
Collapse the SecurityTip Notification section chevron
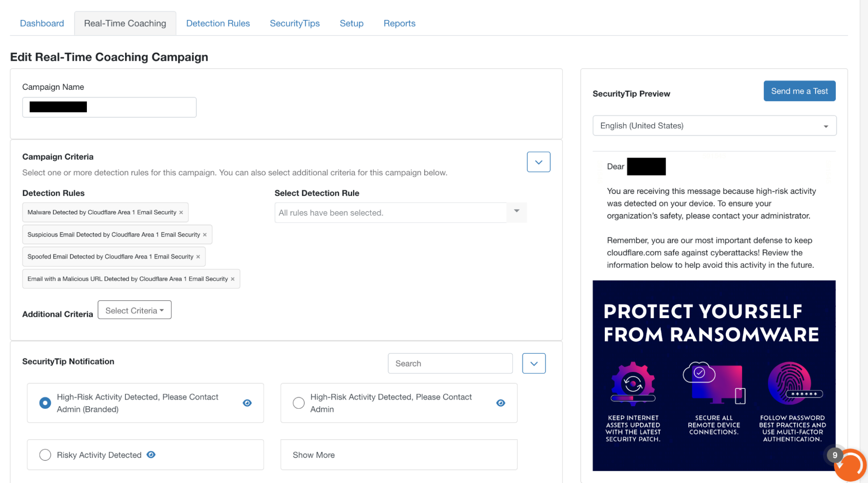[x=534, y=363]
